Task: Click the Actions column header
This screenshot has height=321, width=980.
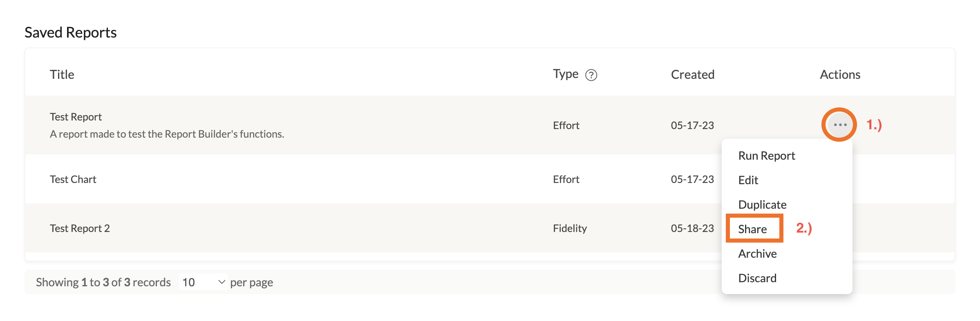Action: (x=840, y=74)
